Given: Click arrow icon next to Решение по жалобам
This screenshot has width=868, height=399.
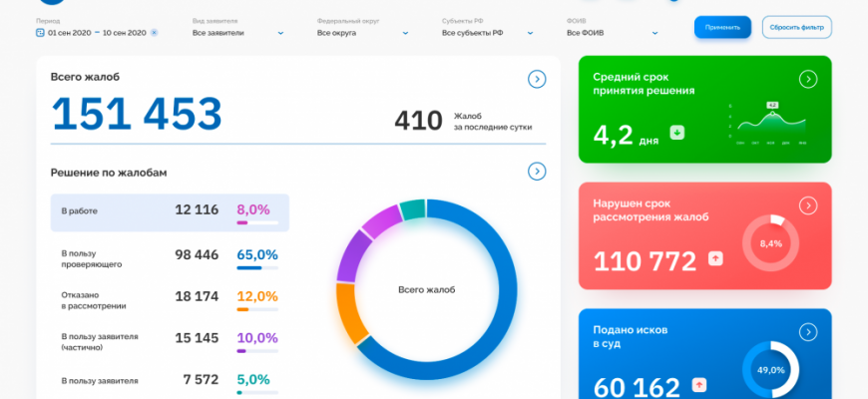Looking at the screenshot, I should (537, 172).
